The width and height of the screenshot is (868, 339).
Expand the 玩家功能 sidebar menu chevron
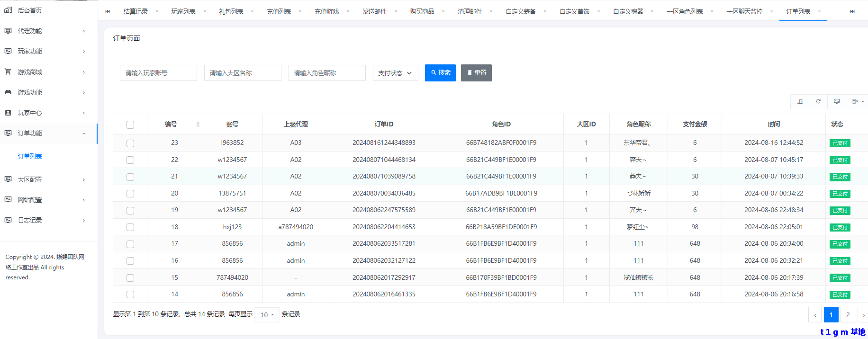[84, 52]
